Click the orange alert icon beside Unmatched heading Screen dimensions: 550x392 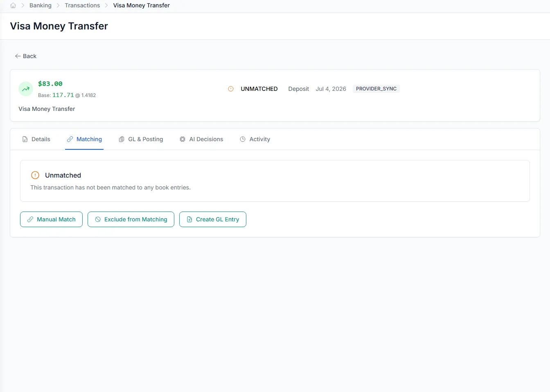coord(35,175)
